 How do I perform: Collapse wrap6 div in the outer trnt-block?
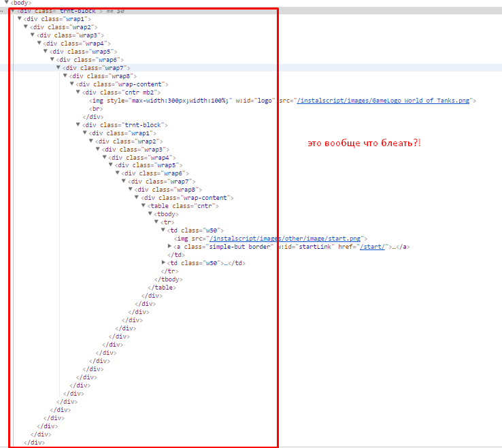52,59
